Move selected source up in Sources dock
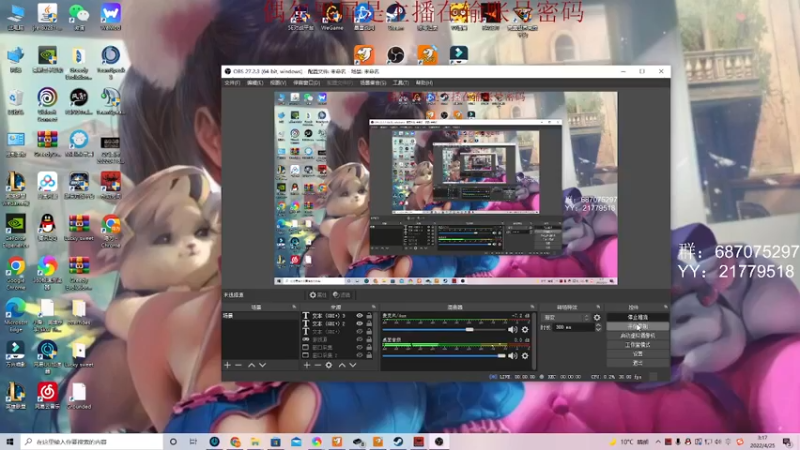 [342, 365]
